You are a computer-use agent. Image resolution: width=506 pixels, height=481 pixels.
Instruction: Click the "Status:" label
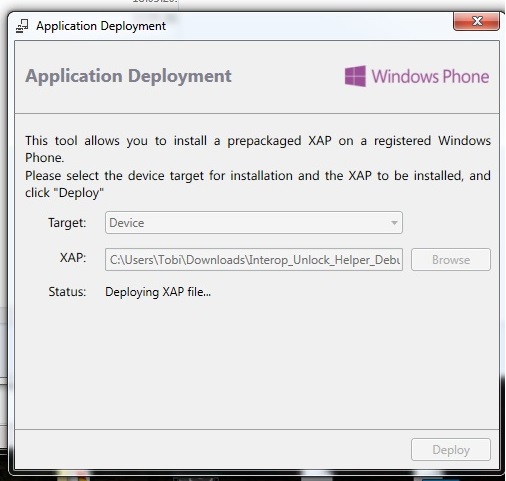(67, 292)
